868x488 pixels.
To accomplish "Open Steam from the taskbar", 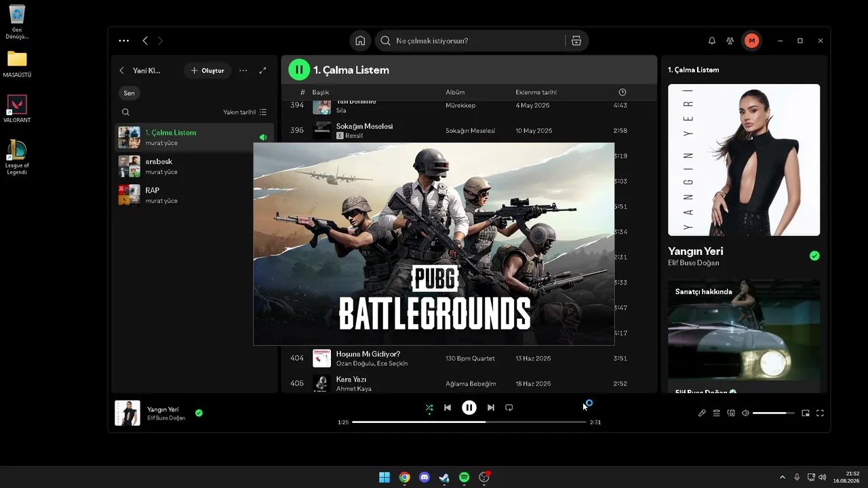I will [x=444, y=477].
